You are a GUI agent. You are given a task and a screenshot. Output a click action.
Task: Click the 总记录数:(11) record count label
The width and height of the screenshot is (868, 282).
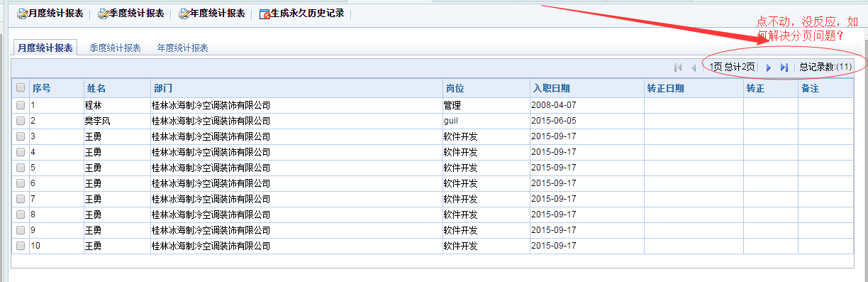tap(825, 67)
